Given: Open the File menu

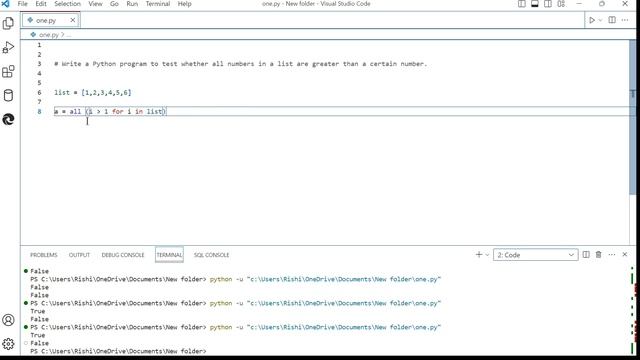Looking at the screenshot, I should click(x=22, y=4).
